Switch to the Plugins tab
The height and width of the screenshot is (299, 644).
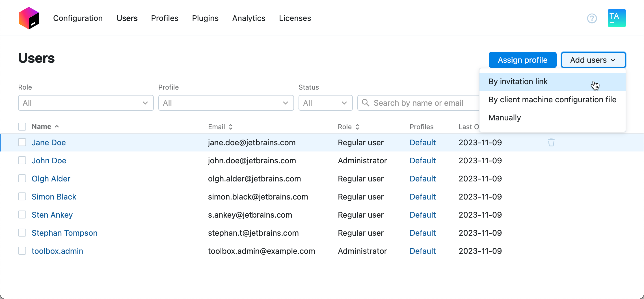point(205,18)
